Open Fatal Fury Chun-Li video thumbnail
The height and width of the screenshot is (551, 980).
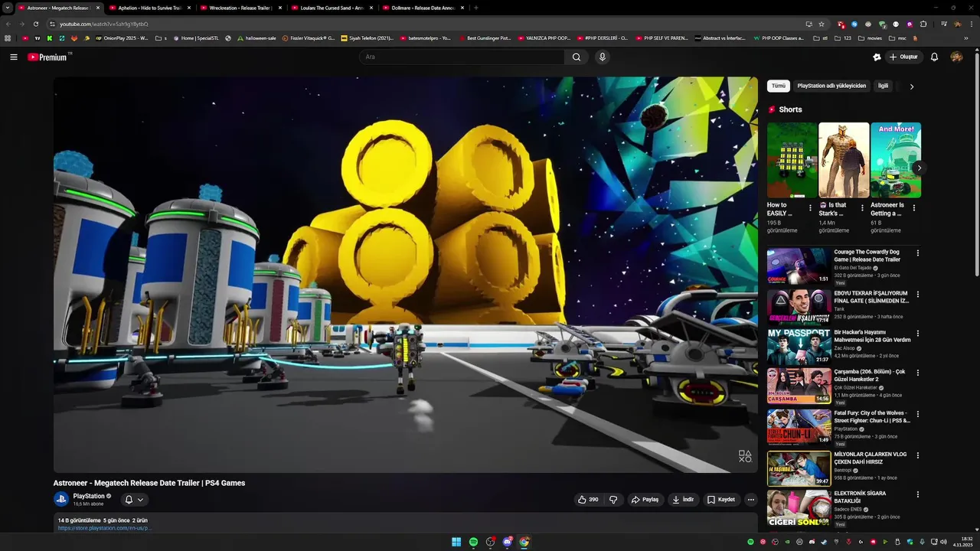799,427
